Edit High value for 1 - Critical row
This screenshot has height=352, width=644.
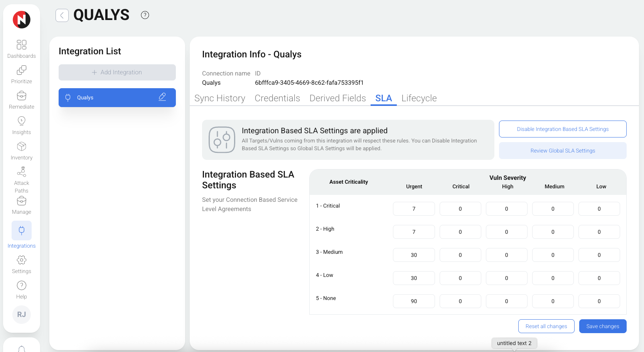point(507,209)
